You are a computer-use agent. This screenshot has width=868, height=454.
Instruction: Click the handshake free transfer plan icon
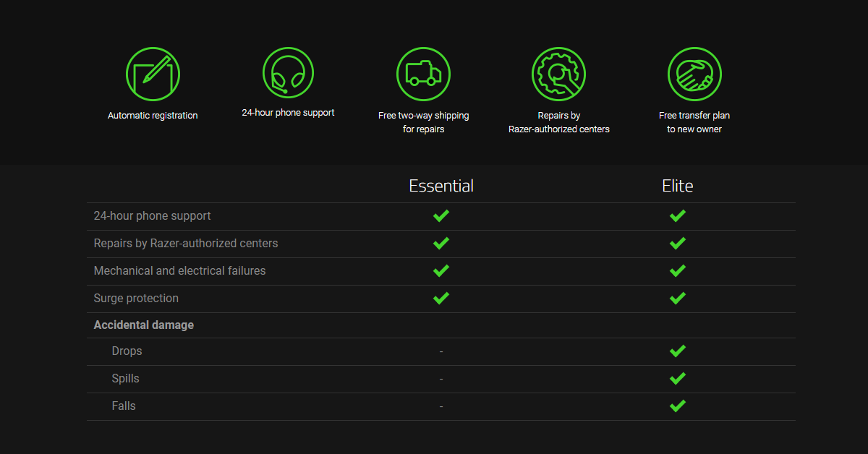tap(694, 74)
